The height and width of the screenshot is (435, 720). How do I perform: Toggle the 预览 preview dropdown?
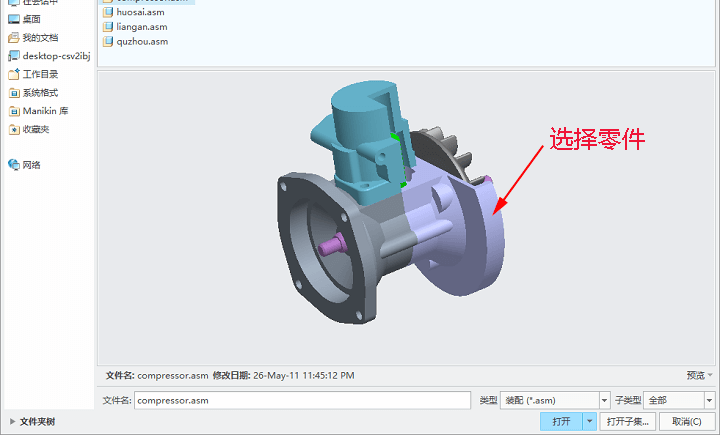[700, 375]
